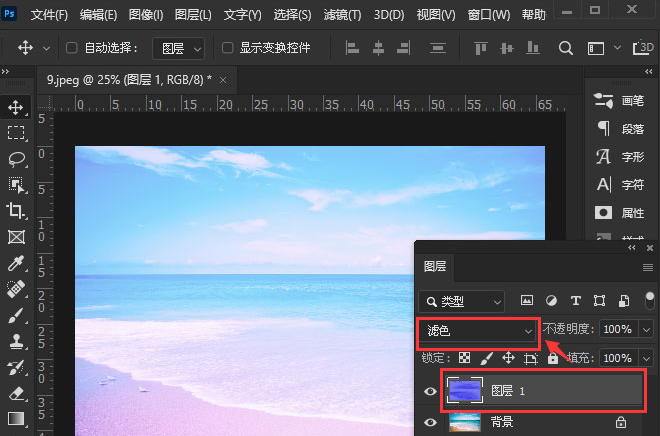Select the Crop tool
The height and width of the screenshot is (436, 660).
point(16,211)
